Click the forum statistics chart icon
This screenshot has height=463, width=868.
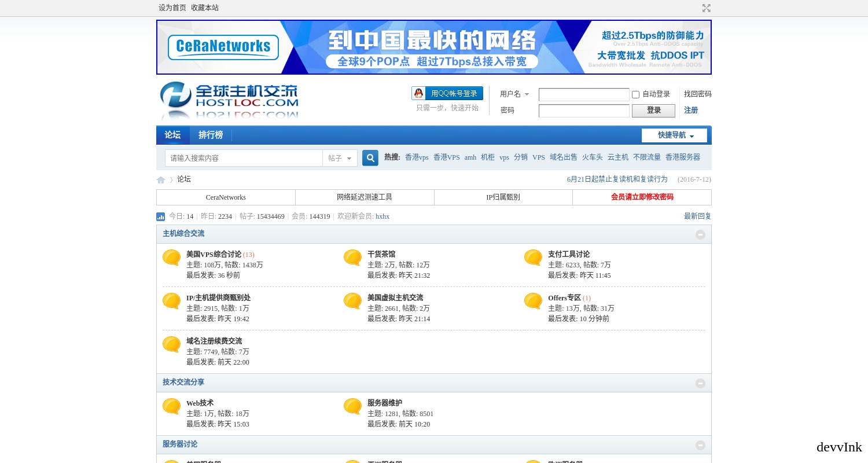[x=161, y=216]
